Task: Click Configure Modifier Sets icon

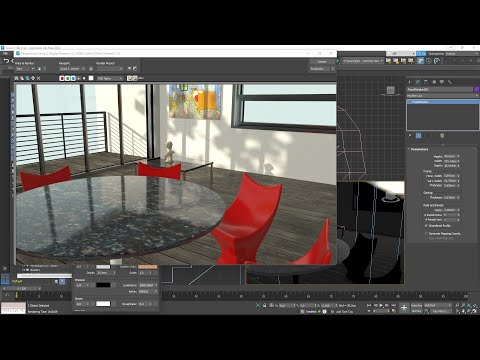Action: [442, 136]
